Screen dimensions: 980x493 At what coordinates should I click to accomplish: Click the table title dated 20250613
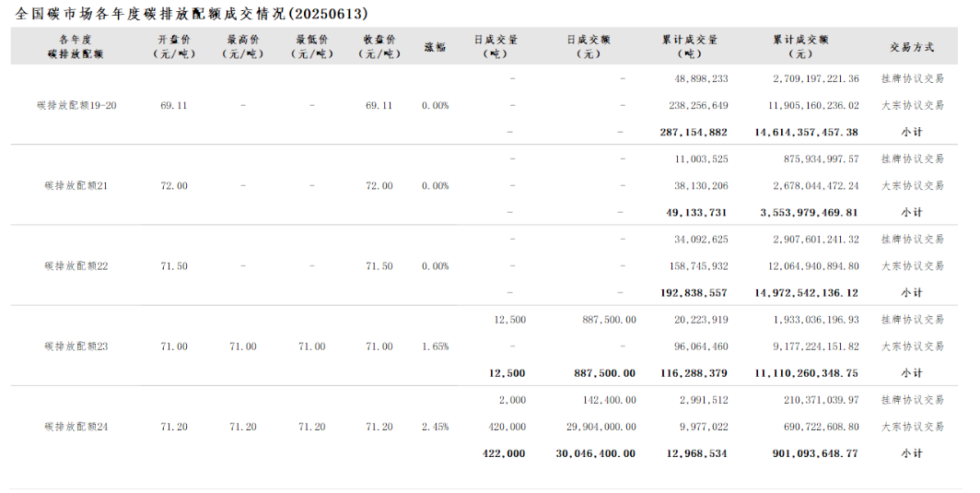pos(192,14)
